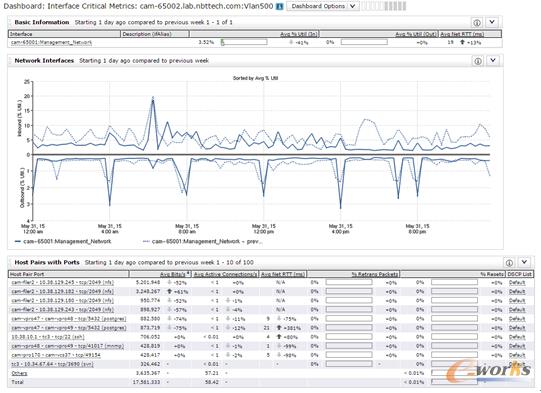Open cam-vpro47 - cam-vpro49 postgres link
This screenshot has height=393, width=541.
(69, 328)
